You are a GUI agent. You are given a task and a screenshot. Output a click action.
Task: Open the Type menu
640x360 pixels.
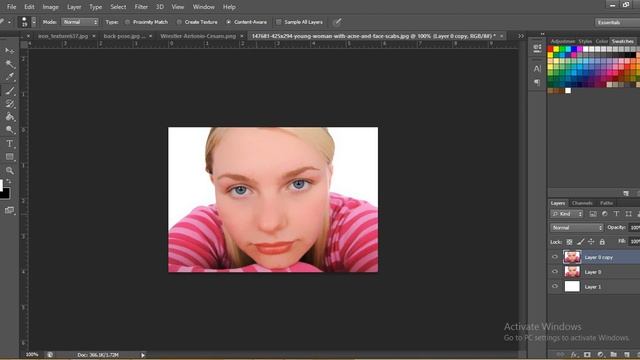pyautogui.click(x=96, y=7)
